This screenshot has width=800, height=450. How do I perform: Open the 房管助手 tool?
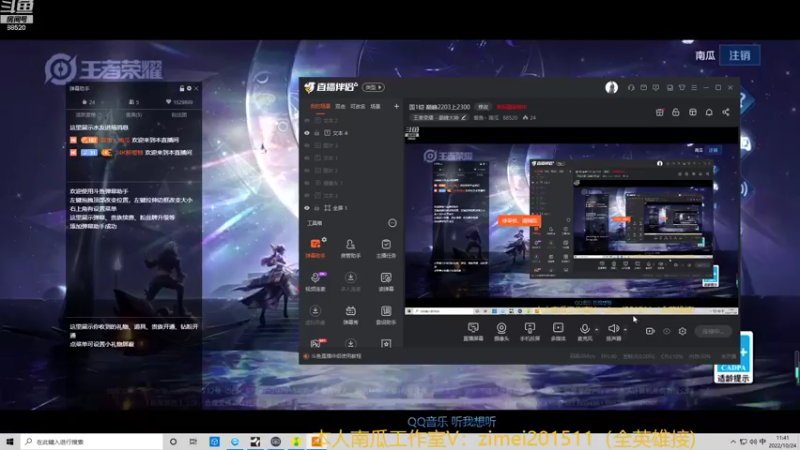pyautogui.click(x=351, y=248)
